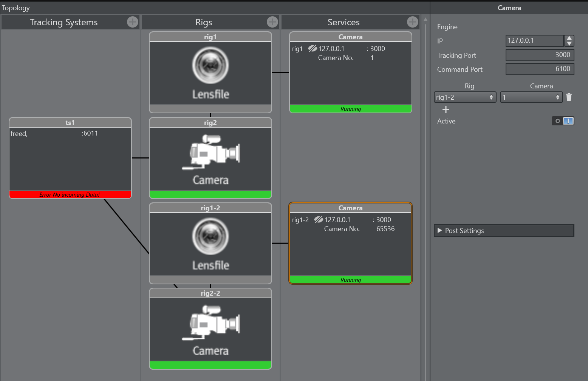Image resolution: width=588 pixels, height=381 pixels.
Task: Select the rig1 Camera service node
Action: [x=350, y=72]
